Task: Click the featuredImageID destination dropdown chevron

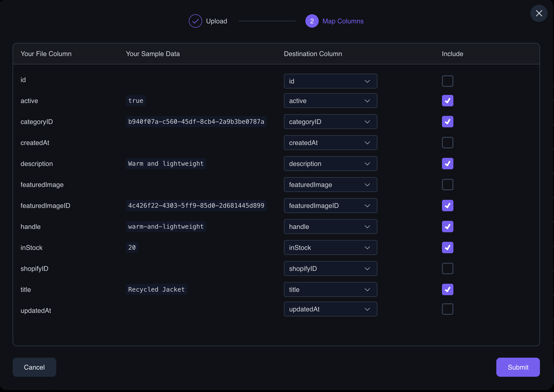Action: [x=366, y=205]
